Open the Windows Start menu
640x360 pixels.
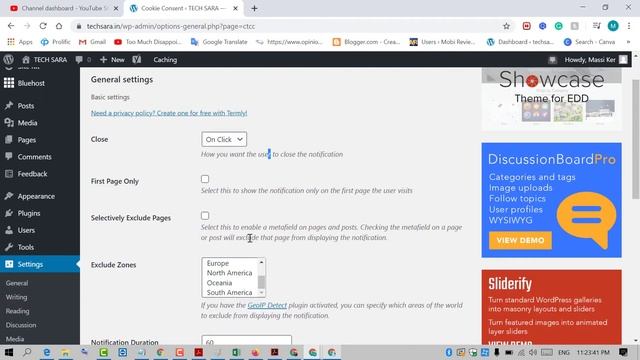pos(9,352)
